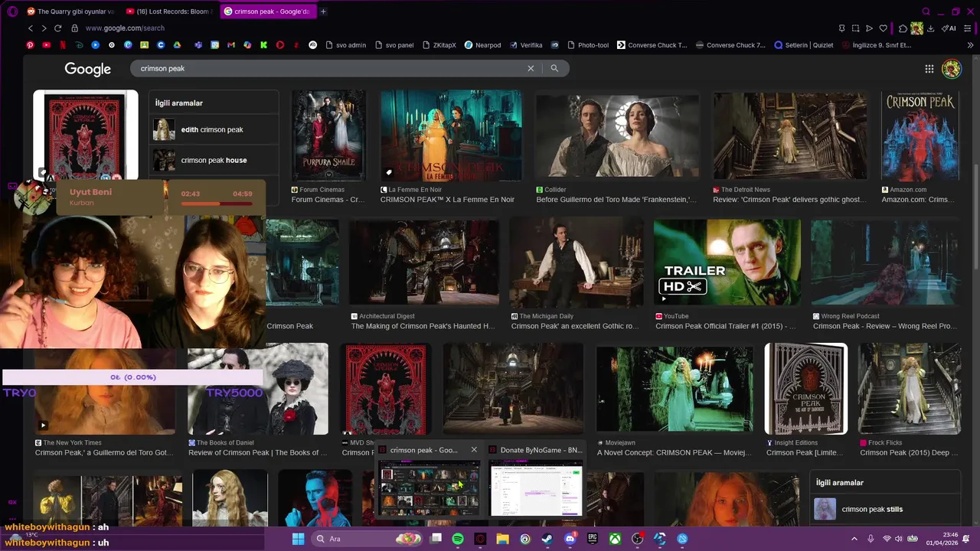The height and width of the screenshot is (551, 980).
Task: Open the svo panel bookmark
Action: (x=394, y=45)
